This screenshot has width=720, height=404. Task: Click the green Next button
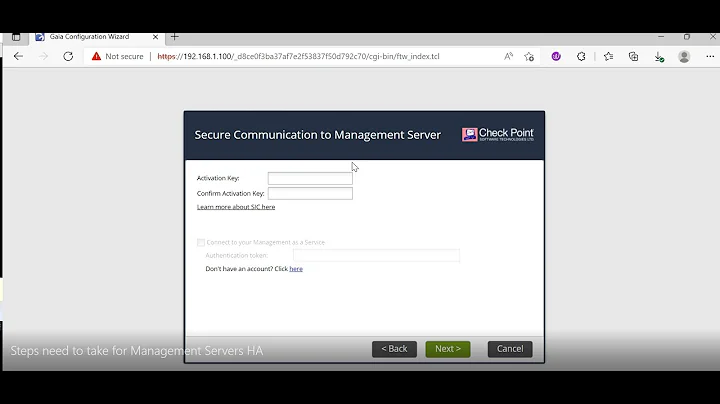coord(448,349)
